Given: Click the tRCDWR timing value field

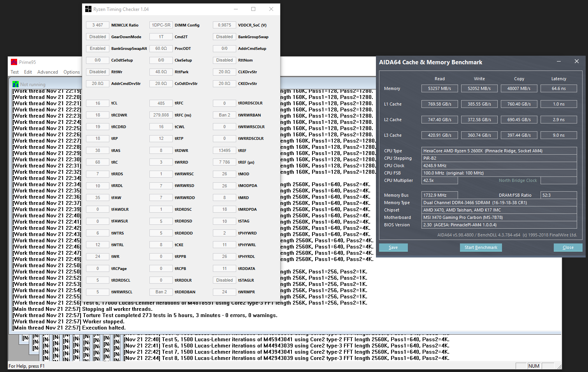Looking at the screenshot, I should pyautogui.click(x=98, y=115).
